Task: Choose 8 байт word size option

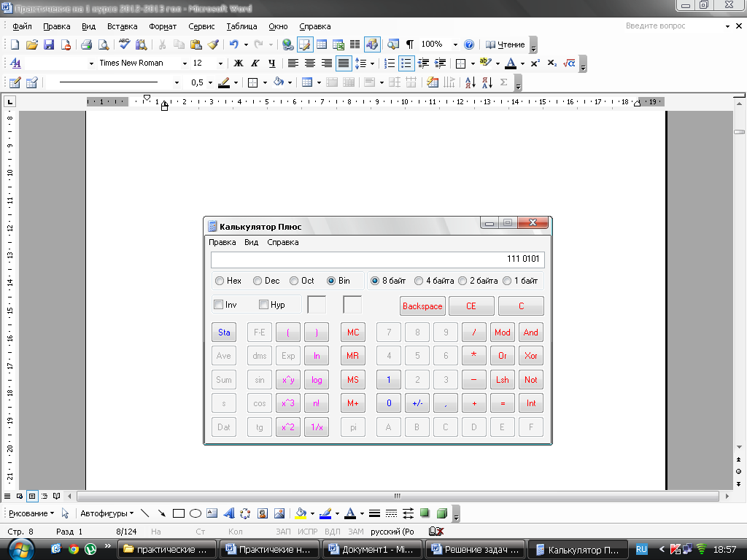Action: [375, 281]
